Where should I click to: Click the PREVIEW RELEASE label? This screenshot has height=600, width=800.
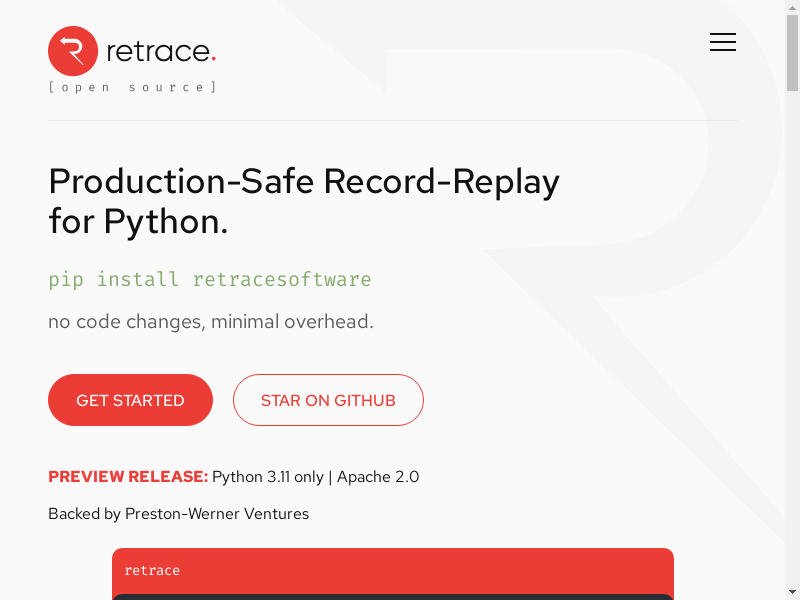[x=128, y=477]
